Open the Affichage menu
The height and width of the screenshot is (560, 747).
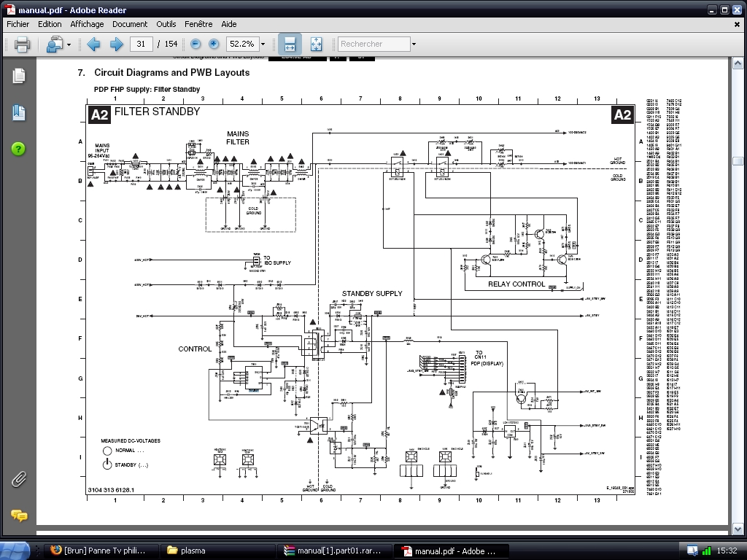(87, 24)
